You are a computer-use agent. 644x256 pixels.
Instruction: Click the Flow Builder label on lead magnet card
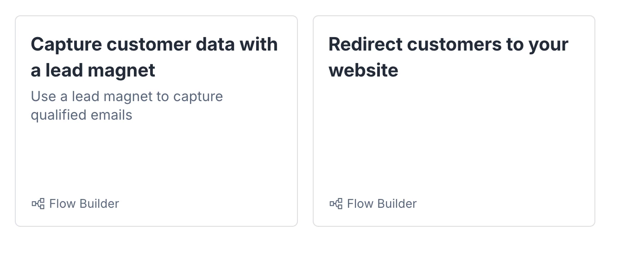click(84, 204)
